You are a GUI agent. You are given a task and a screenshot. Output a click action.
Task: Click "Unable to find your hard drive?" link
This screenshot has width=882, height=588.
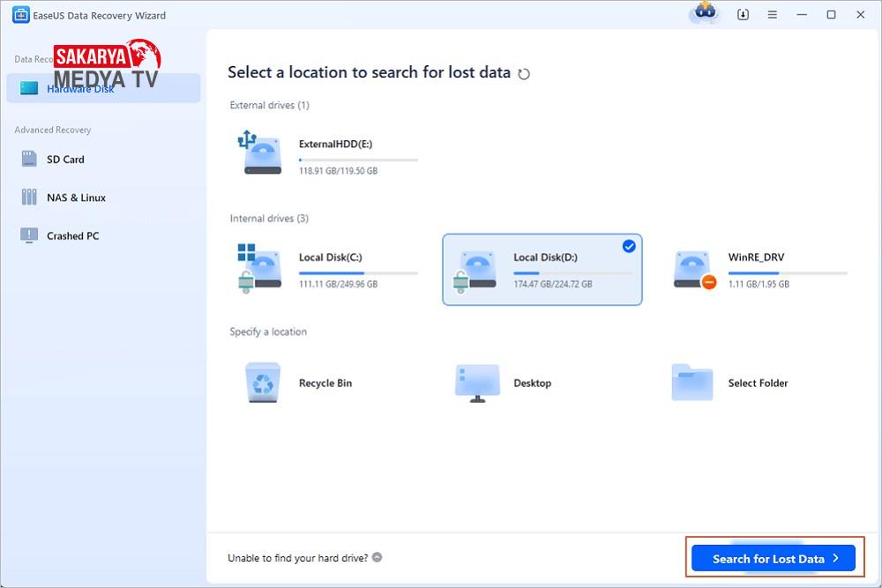click(298, 557)
